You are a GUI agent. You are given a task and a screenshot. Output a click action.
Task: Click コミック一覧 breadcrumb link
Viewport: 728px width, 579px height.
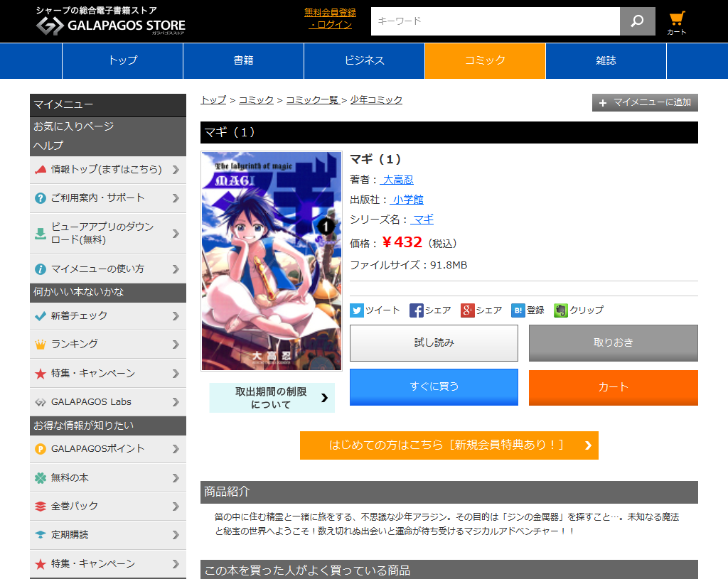coord(313,99)
